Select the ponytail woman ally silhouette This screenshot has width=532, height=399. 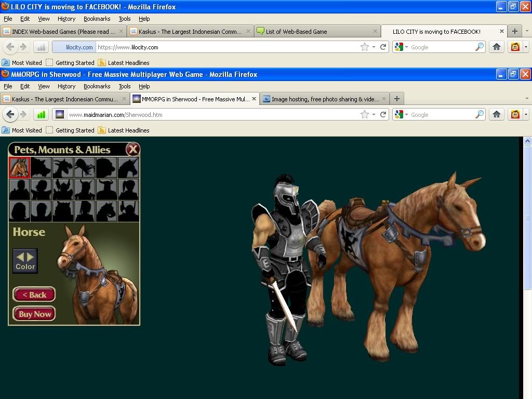[x=128, y=189]
